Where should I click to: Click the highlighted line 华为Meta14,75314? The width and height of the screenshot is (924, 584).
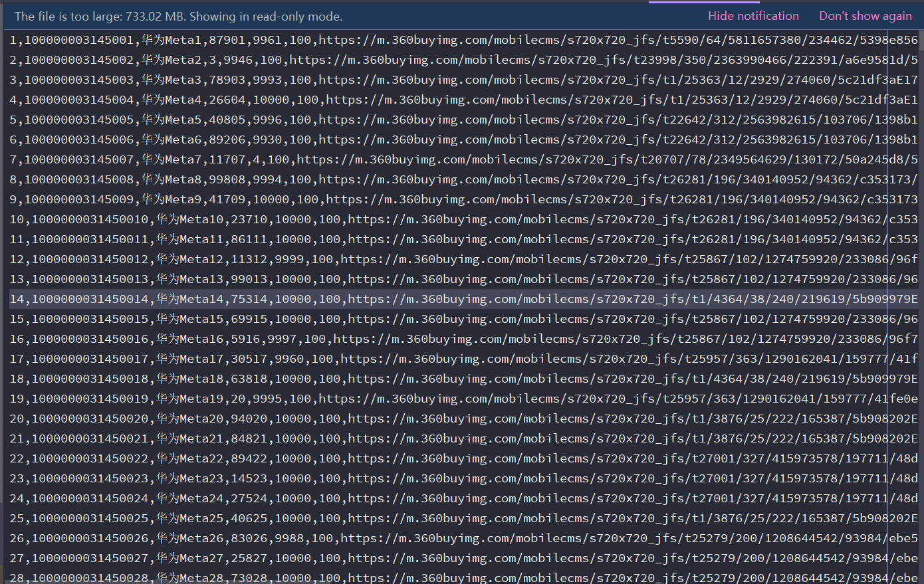(x=463, y=299)
